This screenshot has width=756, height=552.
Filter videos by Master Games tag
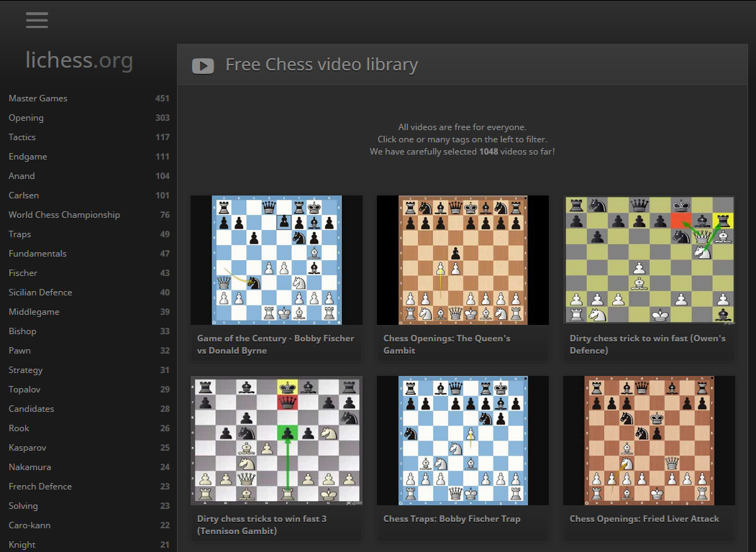click(x=88, y=98)
